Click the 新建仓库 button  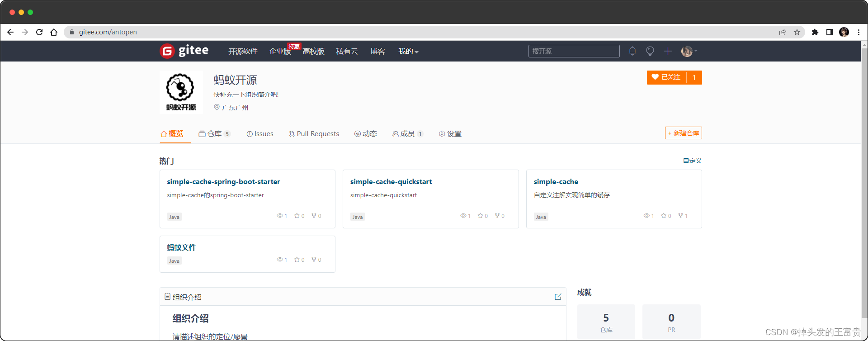click(x=684, y=133)
